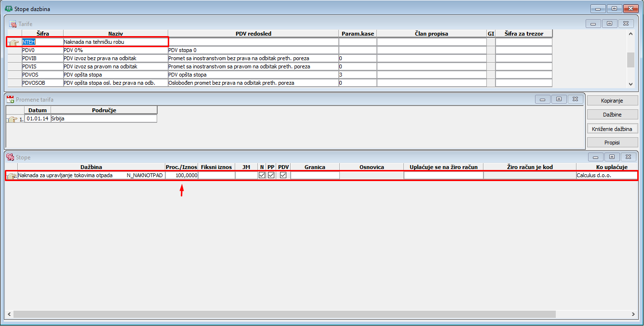Open Knjiženje dažbina

[612, 129]
